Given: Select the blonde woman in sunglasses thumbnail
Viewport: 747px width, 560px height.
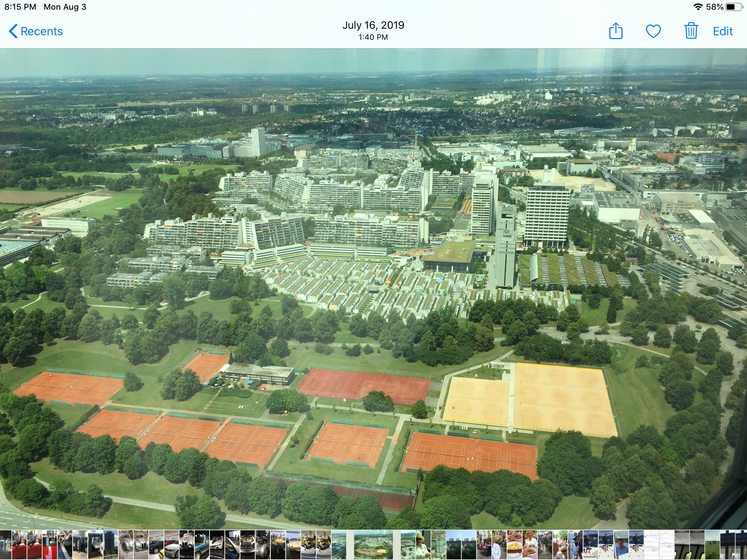Looking at the screenshot, I should pos(423,545).
